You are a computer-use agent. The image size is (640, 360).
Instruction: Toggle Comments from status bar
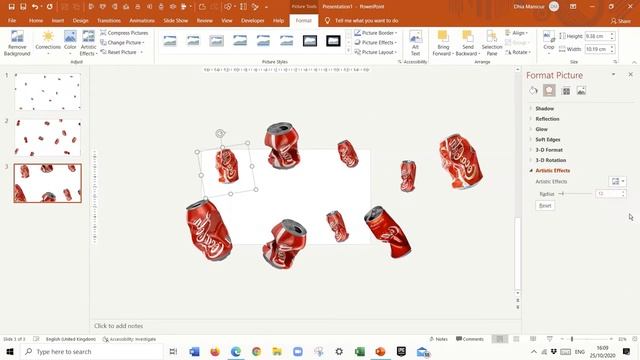point(469,339)
